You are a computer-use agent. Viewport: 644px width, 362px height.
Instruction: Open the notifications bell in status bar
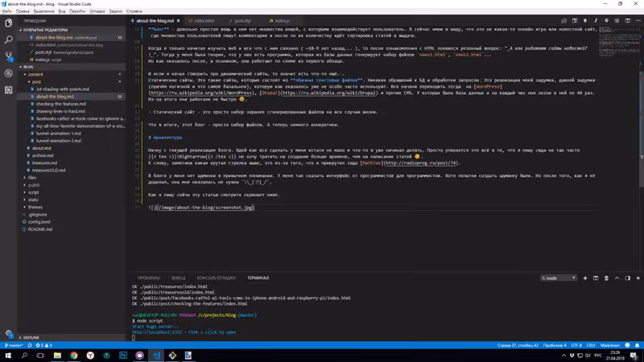click(637, 345)
